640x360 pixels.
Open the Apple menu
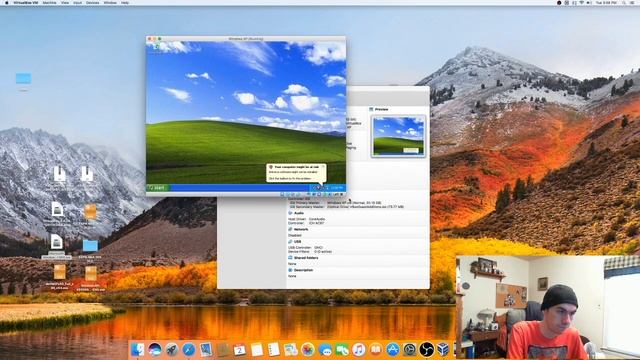pyautogui.click(x=6, y=2)
